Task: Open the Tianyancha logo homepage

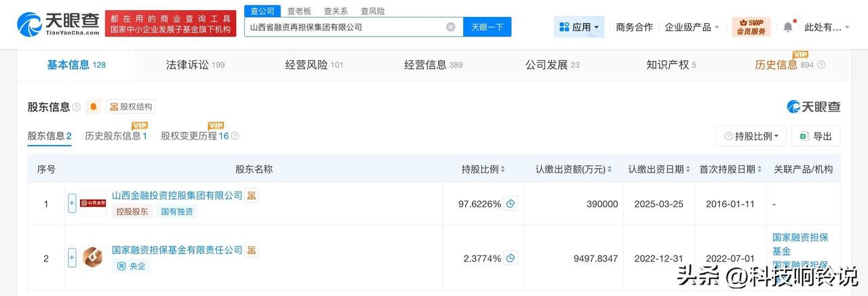Action: click(x=58, y=24)
